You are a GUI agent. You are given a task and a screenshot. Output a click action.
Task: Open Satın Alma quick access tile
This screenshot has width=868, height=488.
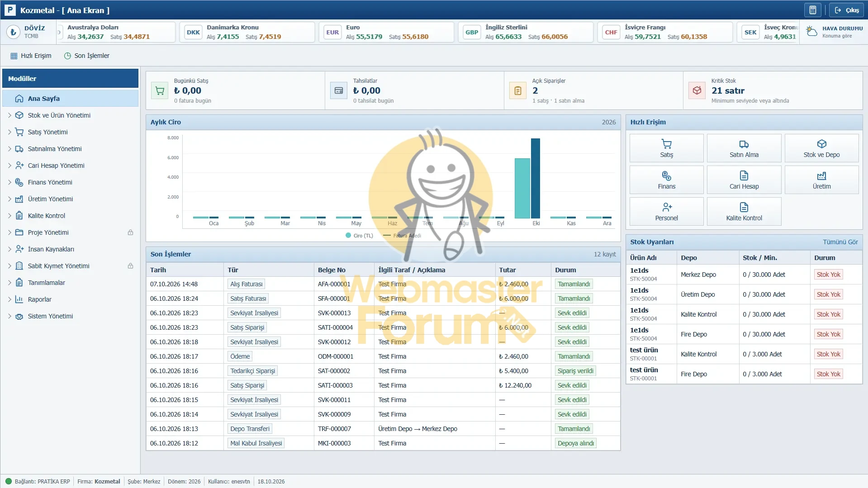point(744,148)
